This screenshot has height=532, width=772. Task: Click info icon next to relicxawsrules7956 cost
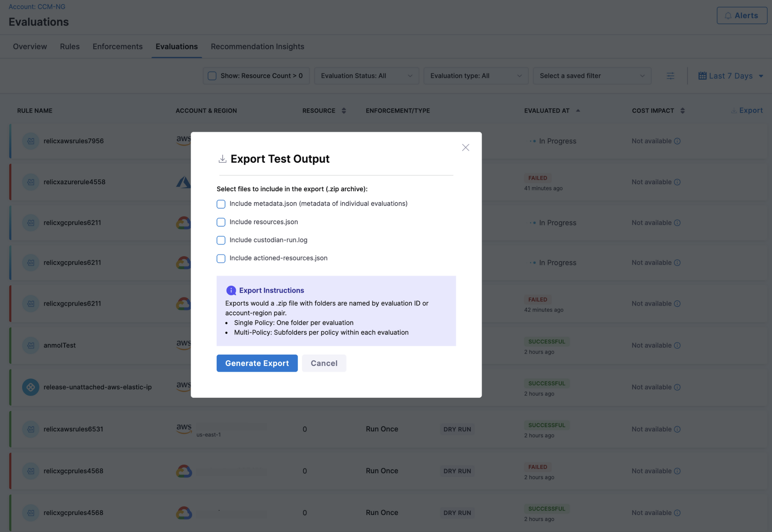[677, 141]
